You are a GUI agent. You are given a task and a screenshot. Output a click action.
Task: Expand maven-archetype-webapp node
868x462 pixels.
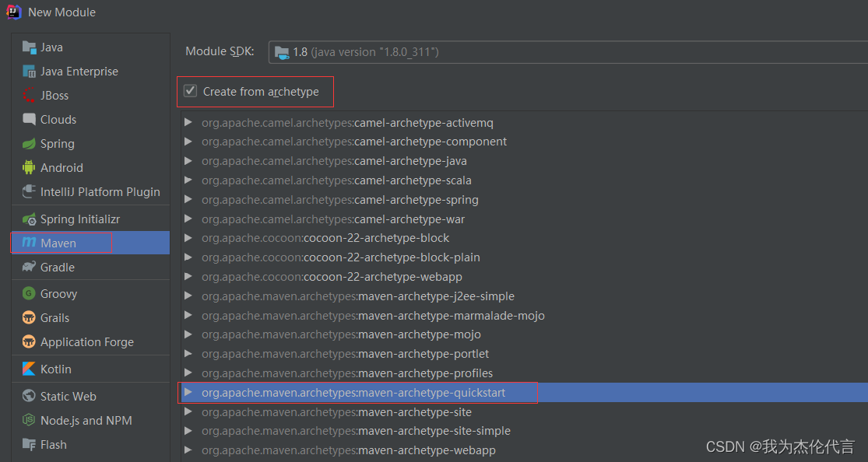click(188, 450)
